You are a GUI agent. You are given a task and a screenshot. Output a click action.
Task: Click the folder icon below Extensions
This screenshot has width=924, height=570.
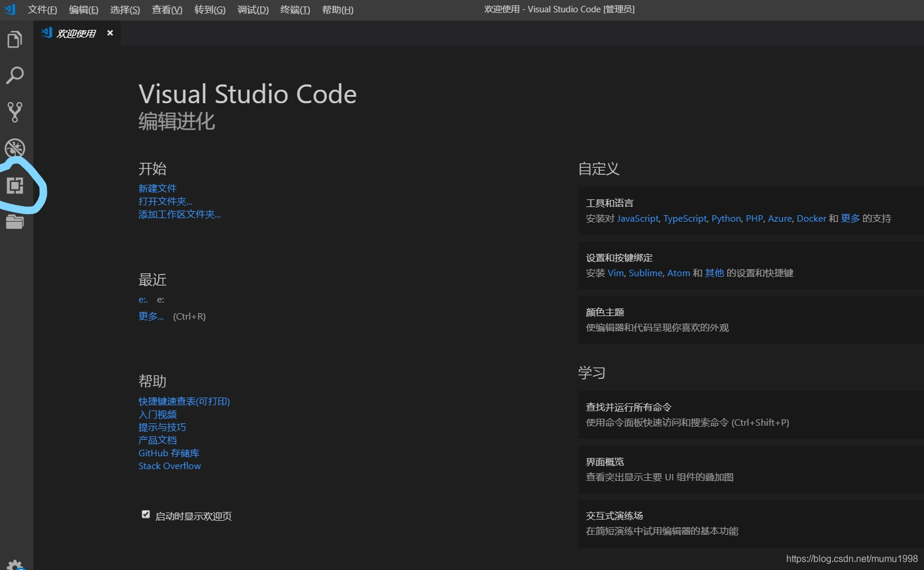click(15, 222)
